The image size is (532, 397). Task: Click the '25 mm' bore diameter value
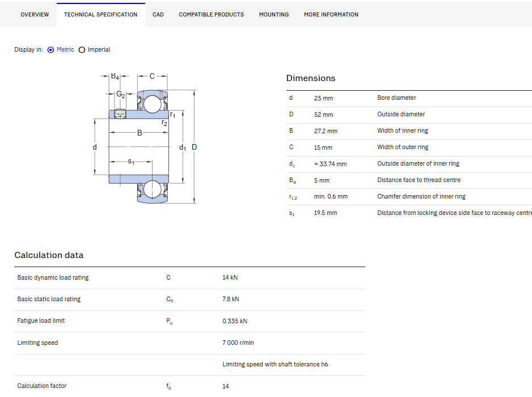(x=323, y=98)
